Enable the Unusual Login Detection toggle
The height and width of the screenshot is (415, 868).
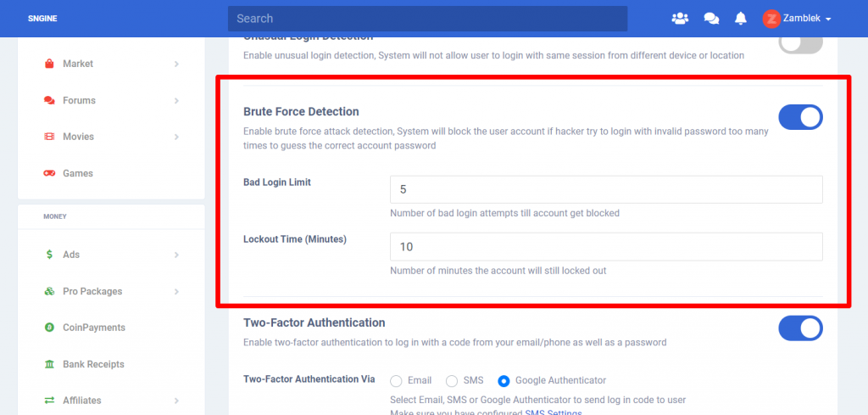[800, 44]
